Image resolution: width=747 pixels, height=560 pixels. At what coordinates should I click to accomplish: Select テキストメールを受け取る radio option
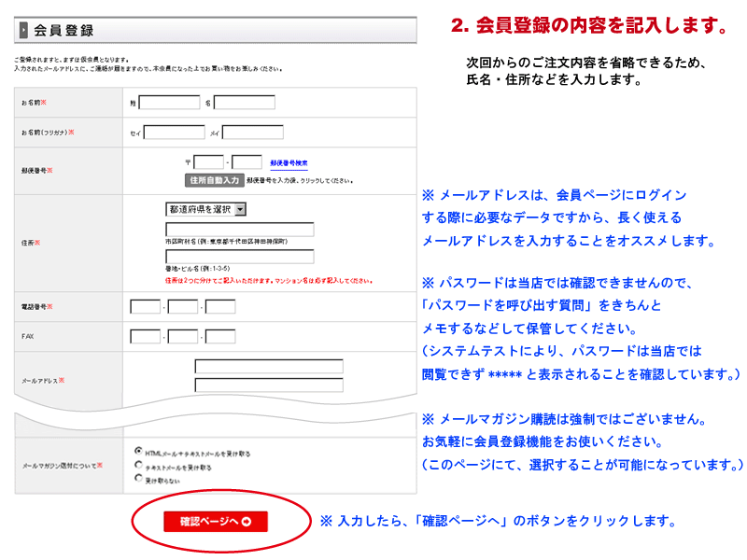(138, 465)
